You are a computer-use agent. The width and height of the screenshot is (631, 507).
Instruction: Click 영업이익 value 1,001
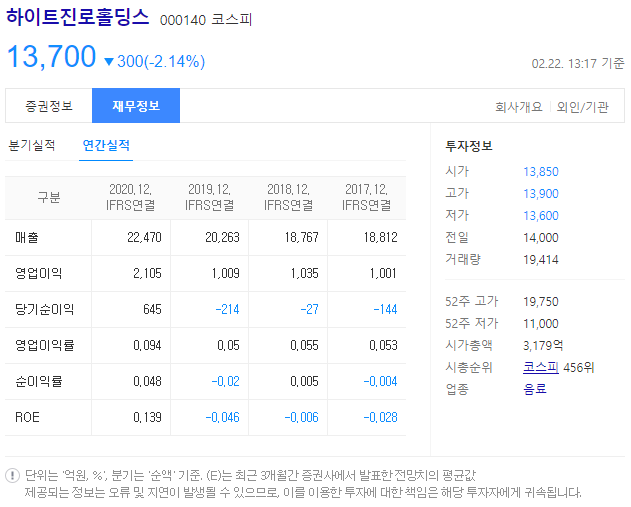click(x=383, y=273)
